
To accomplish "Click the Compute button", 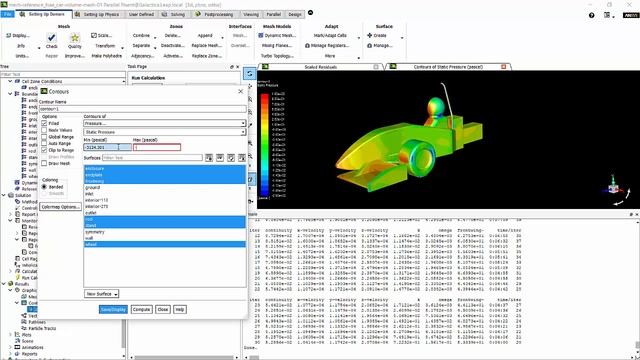I will 142,309.
